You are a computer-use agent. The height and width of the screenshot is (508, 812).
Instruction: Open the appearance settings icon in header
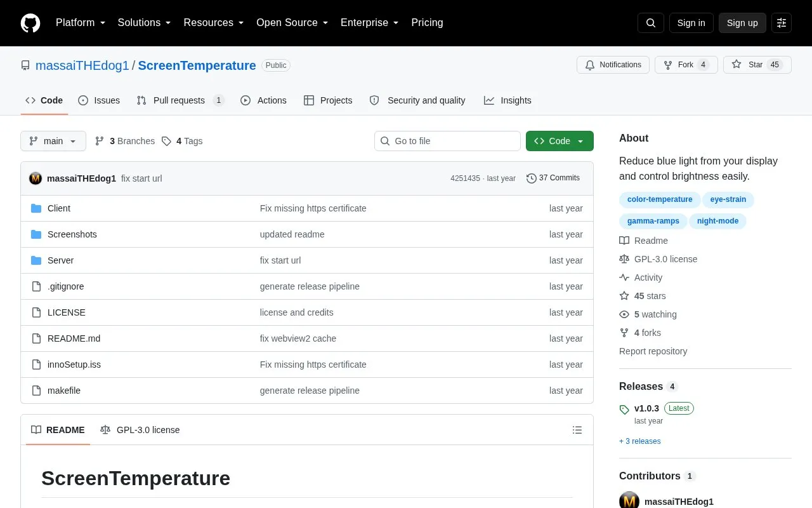782,23
